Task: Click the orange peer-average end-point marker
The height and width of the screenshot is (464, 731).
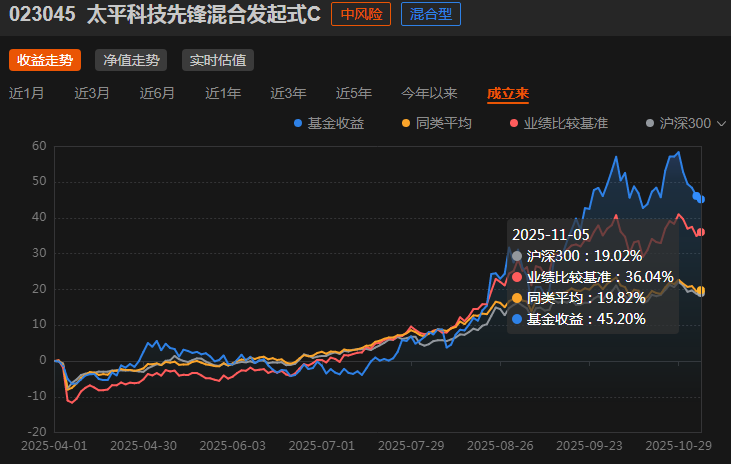Action: [701, 290]
